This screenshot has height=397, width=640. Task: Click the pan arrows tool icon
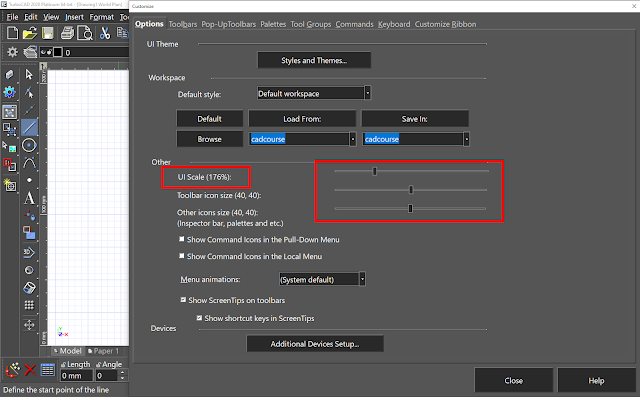tap(29, 325)
